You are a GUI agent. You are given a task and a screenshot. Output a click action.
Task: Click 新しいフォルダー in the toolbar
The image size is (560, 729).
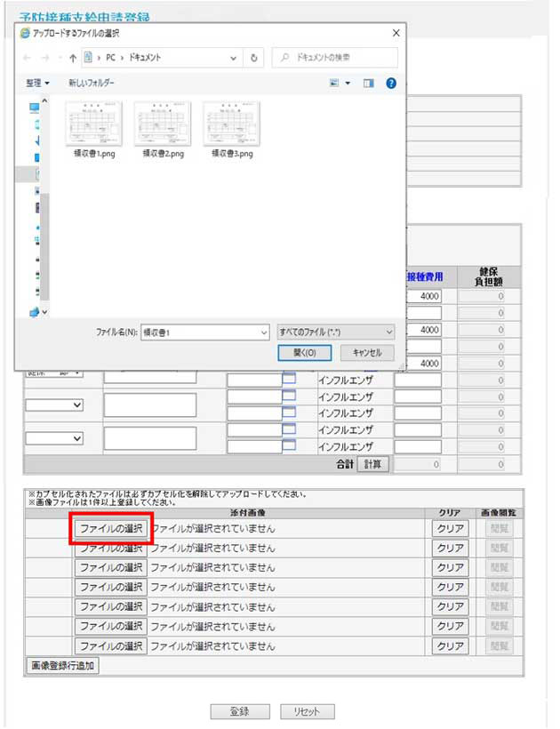click(x=92, y=83)
